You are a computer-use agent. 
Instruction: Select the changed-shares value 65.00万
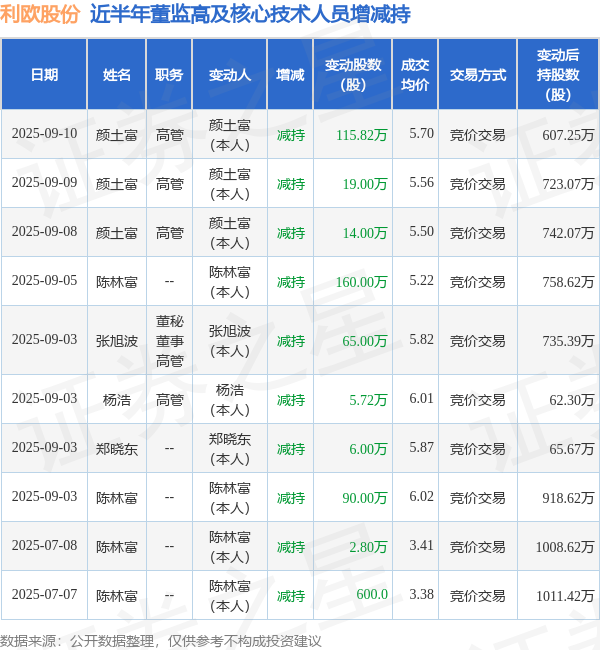[x=365, y=340]
